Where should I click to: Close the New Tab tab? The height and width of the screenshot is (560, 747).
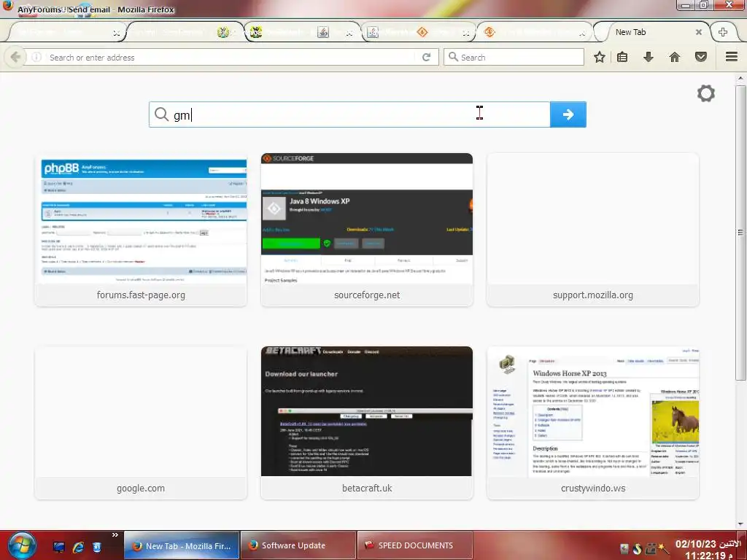point(698,32)
